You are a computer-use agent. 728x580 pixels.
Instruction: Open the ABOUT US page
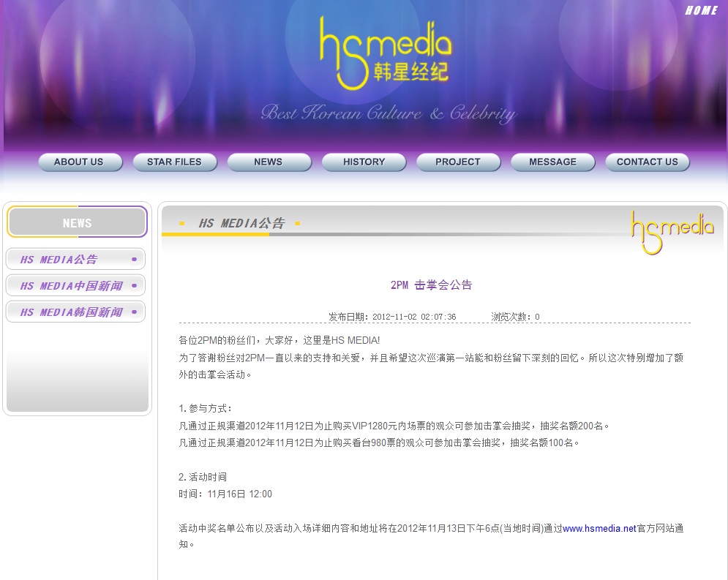pos(80,162)
